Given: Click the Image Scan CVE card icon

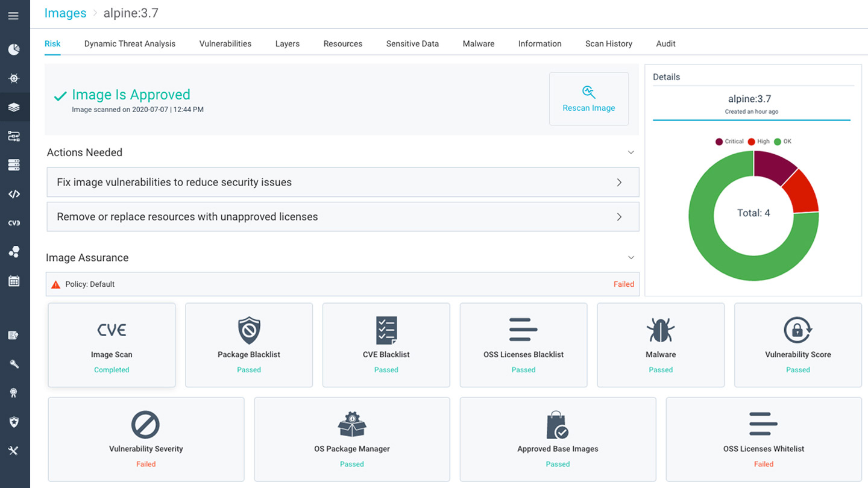Looking at the screenshot, I should (112, 330).
